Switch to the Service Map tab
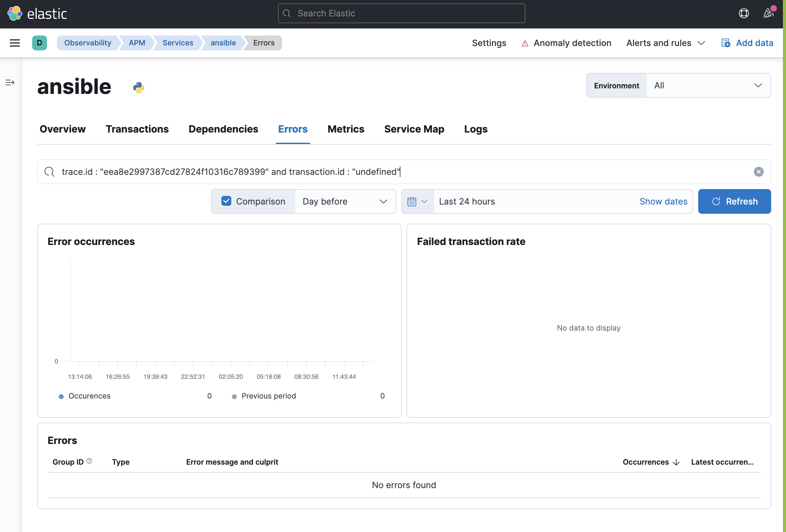Image resolution: width=786 pixels, height=532 pixels. point(414,129)
